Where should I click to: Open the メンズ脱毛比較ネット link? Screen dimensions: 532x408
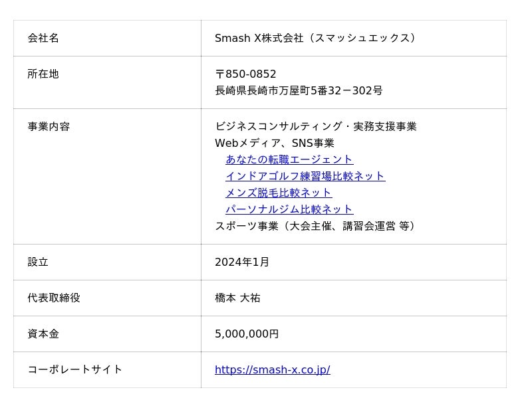[x=279, y=193]
